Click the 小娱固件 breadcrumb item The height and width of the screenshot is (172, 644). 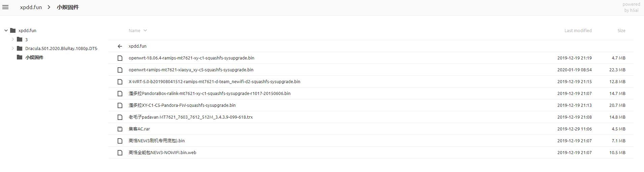coord(68,7)
